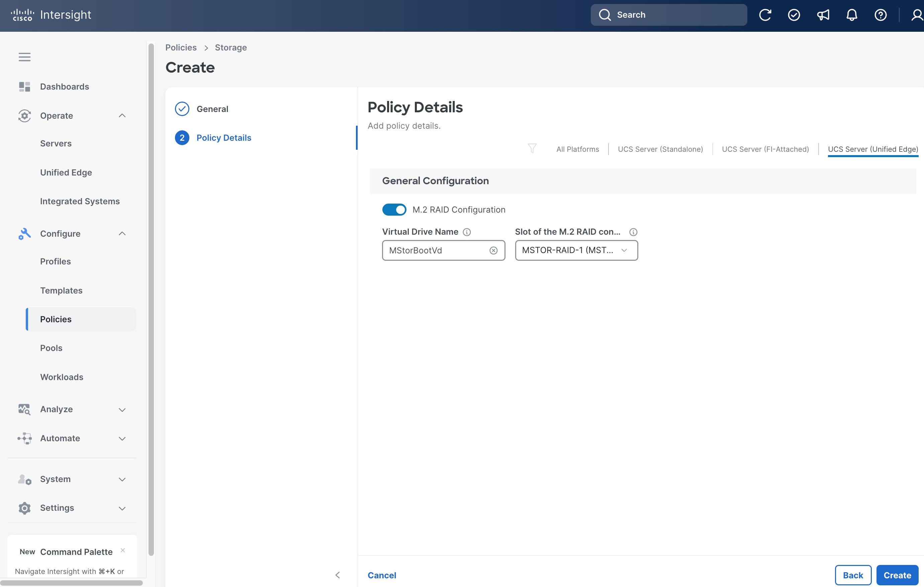
Task: Open the user profile icon
Action: (x=917, y=15)
